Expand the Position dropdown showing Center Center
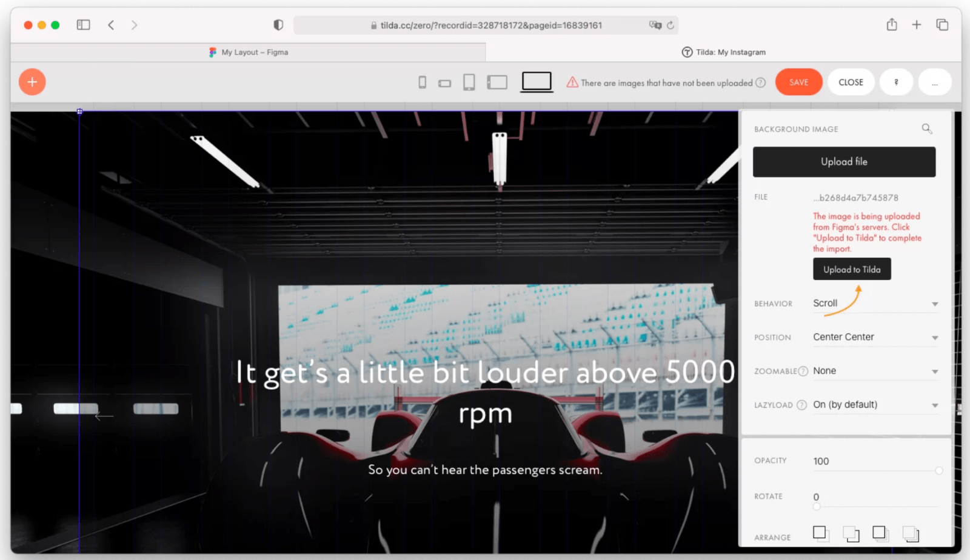This screenshot has width=970, height=560. coord(875,338)
